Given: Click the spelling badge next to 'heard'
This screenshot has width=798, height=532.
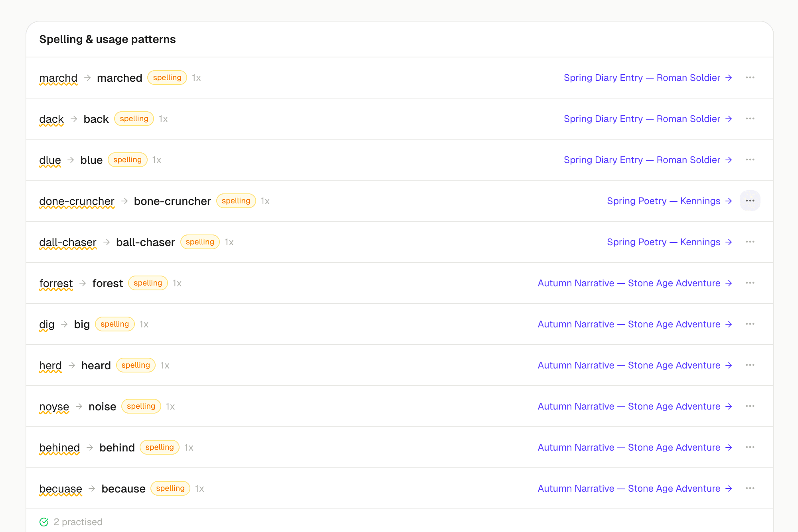Looking at the screenshot, I should point(136,365).
